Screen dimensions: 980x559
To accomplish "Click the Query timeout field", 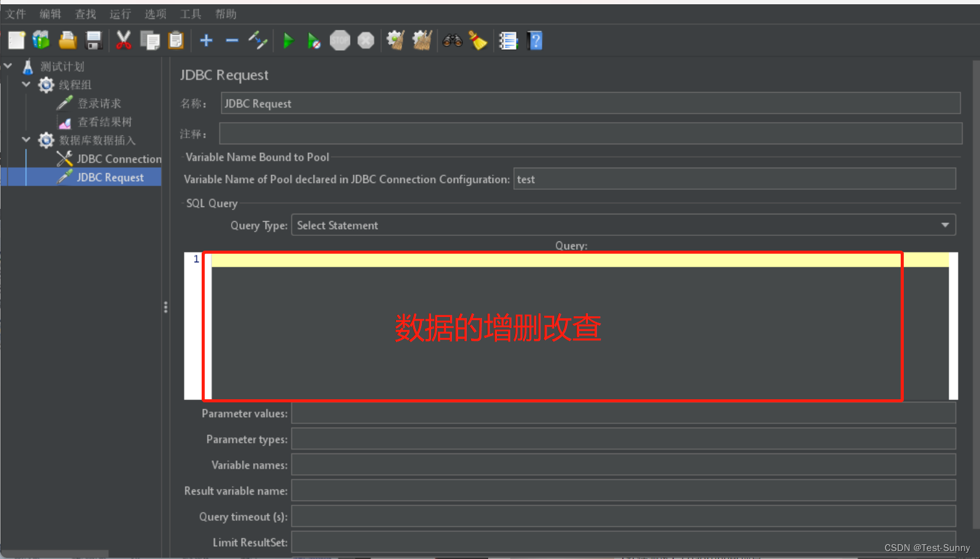I will [x=623, y=516].
